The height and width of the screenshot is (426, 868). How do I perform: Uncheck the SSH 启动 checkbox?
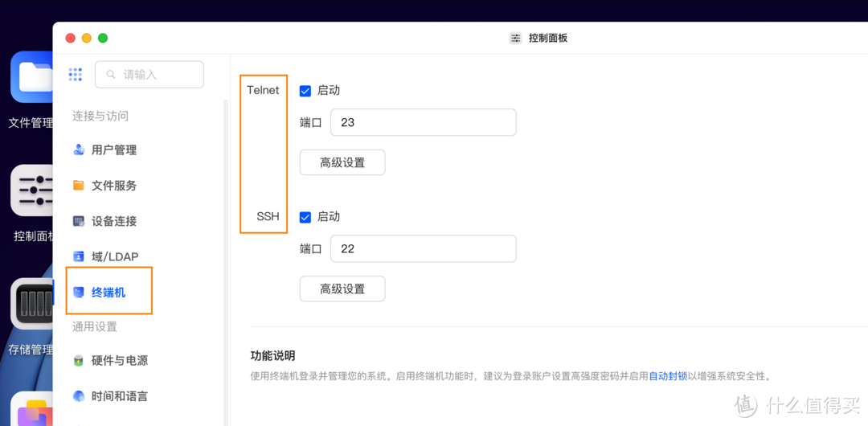pos(305,217)
